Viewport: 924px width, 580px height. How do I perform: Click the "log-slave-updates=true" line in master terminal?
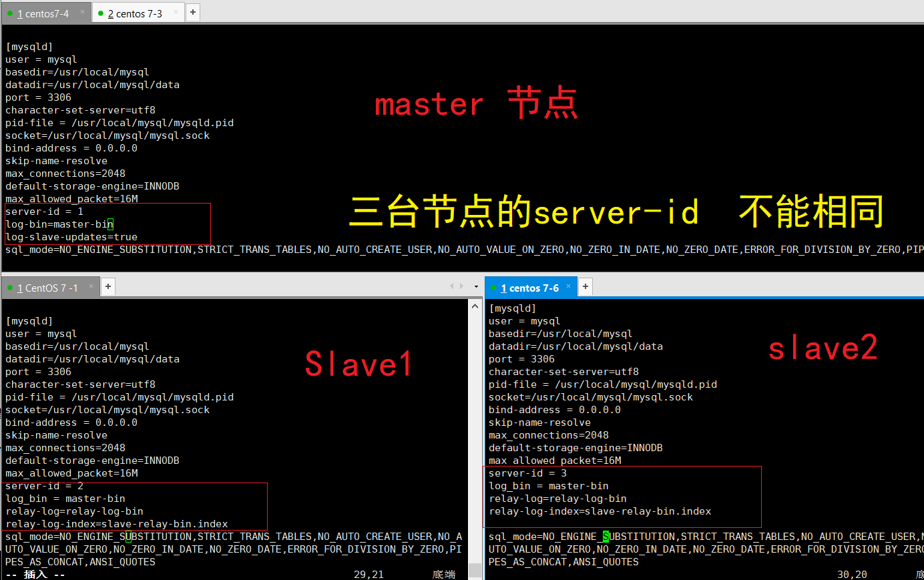(71, 237)
